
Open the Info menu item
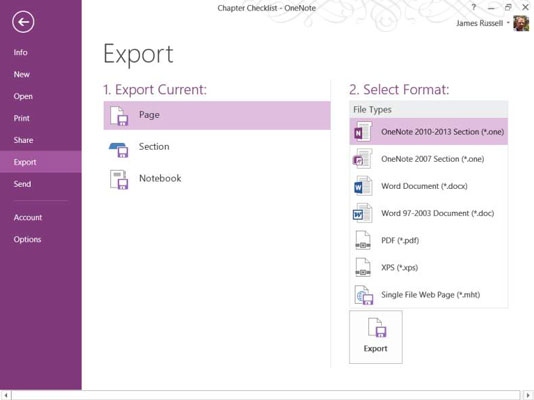(20, 52)
